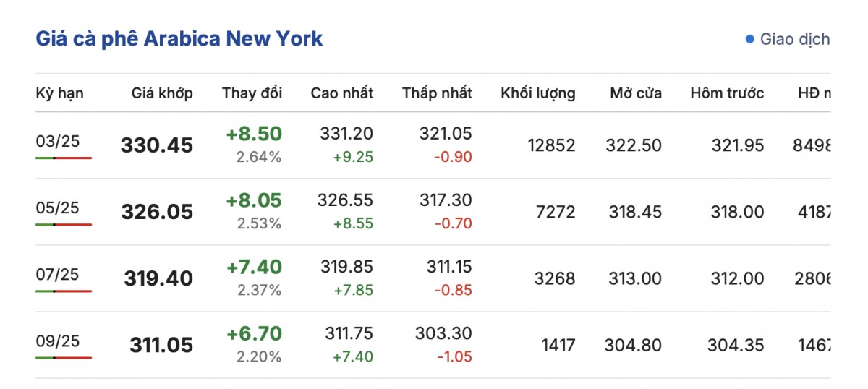868x389 pixels.
Task: Click the Thấp nhất column header
Action: (437, 93)
